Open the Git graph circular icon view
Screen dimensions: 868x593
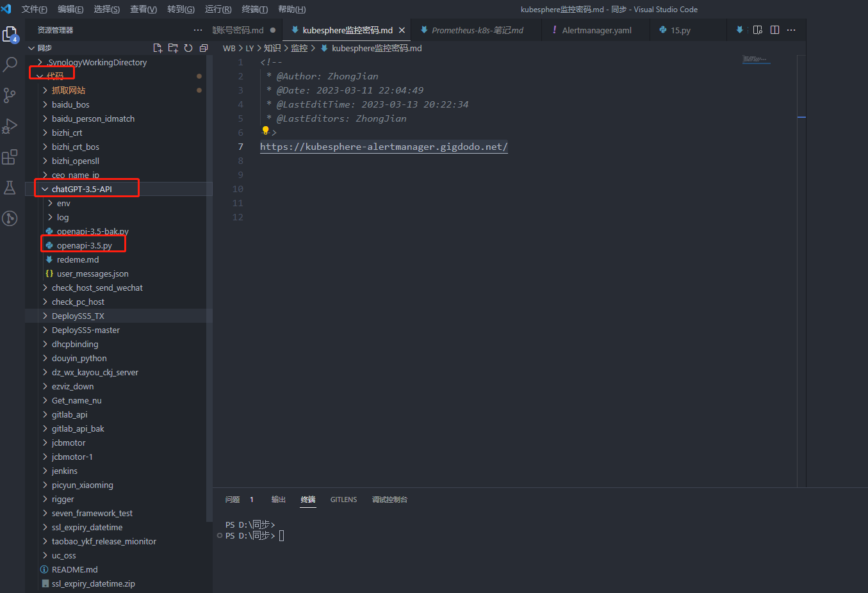click(10, 218)
